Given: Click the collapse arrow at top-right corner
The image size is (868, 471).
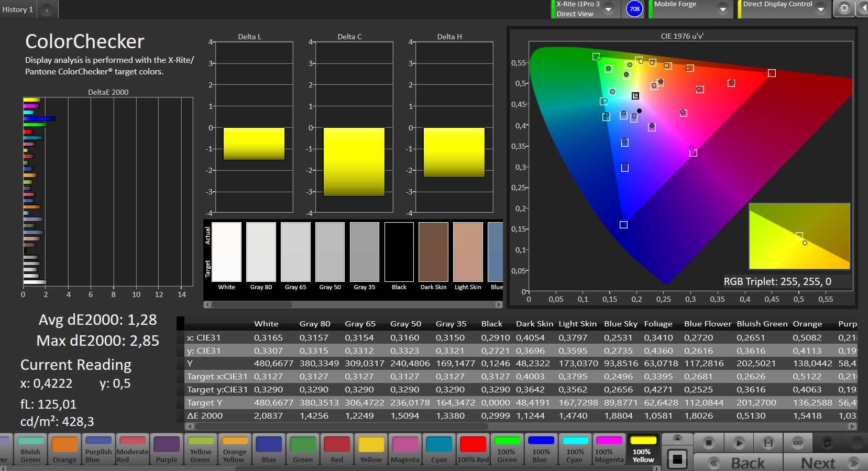Looking at the screenshot, I should (863, 8).
